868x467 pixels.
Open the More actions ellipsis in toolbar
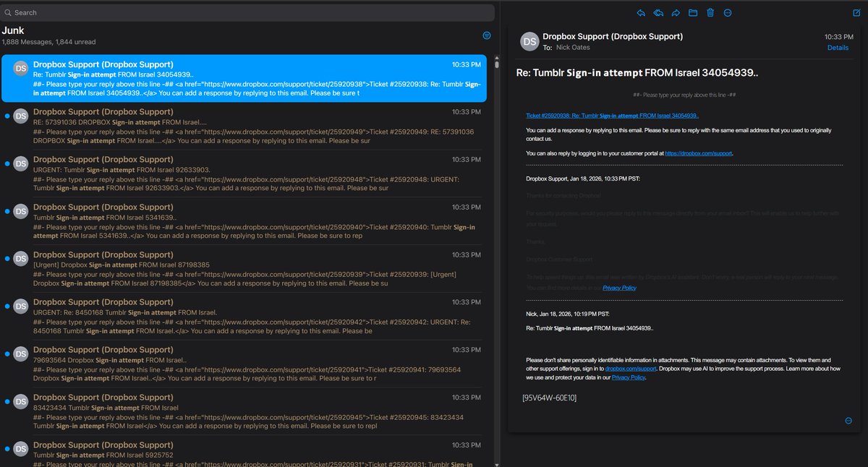click(728, 13)
